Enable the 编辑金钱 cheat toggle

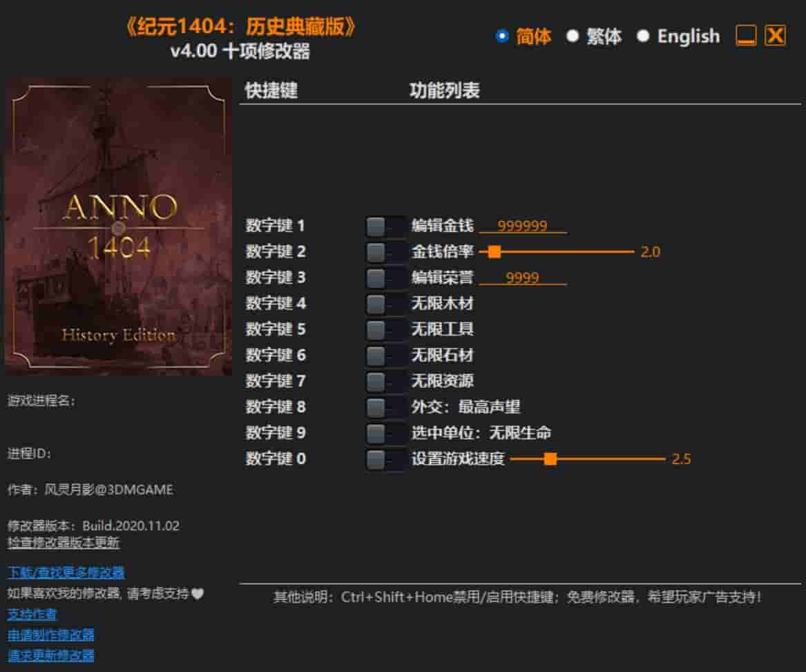[x=384, y=226]
